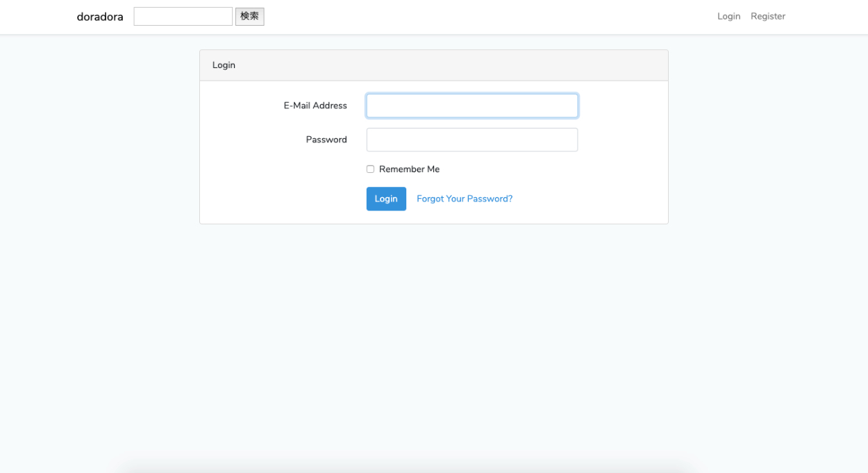Click the 検索 search button
This screenshot has height=473, width=868.
point(250,17)
